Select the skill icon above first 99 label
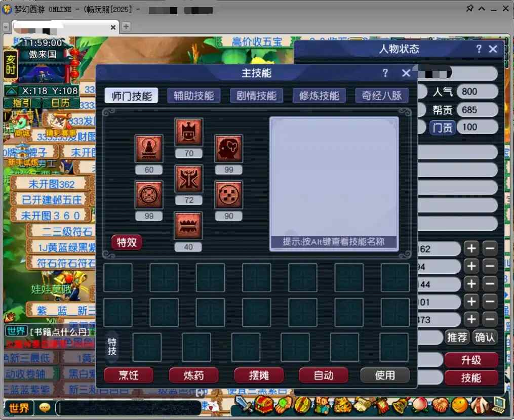Viewport: 514px width, 420px height. pos(149,195)
